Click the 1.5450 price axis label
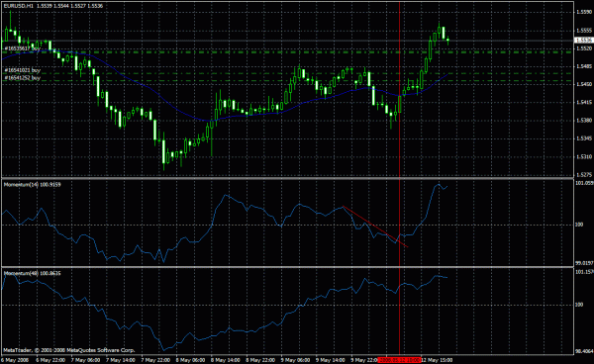The width and height of the screenshot is (594, 364). pos(584,84)
